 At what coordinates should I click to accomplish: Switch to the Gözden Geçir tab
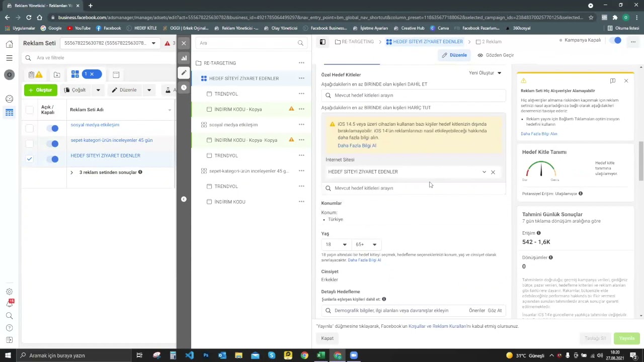(496, 55)
